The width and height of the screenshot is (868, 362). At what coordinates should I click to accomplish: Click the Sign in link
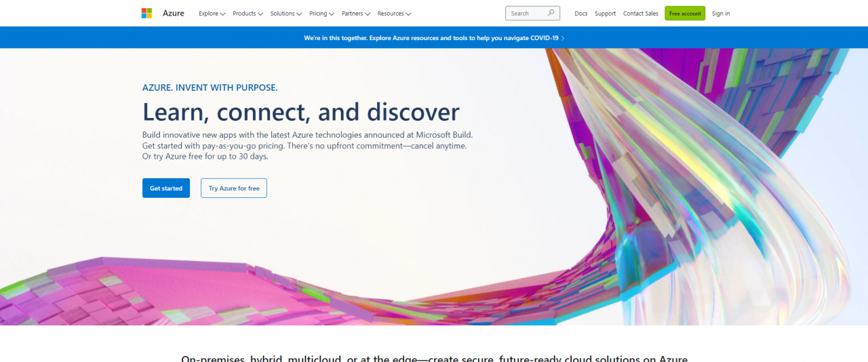(721, 14)
